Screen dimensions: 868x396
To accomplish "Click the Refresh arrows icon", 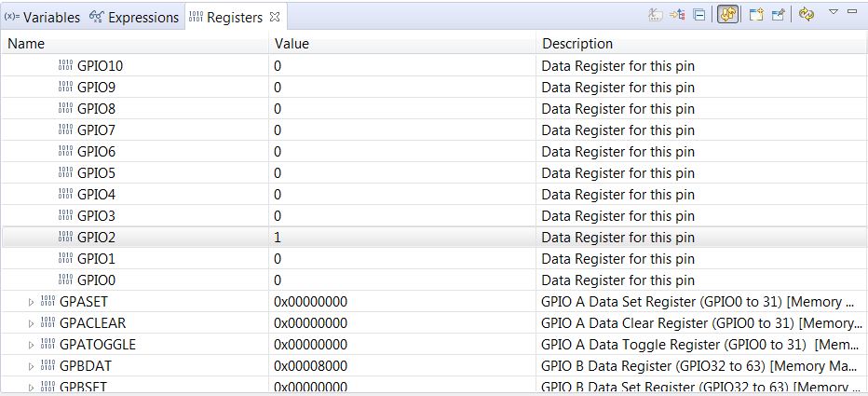I will [x=807, y=16].
